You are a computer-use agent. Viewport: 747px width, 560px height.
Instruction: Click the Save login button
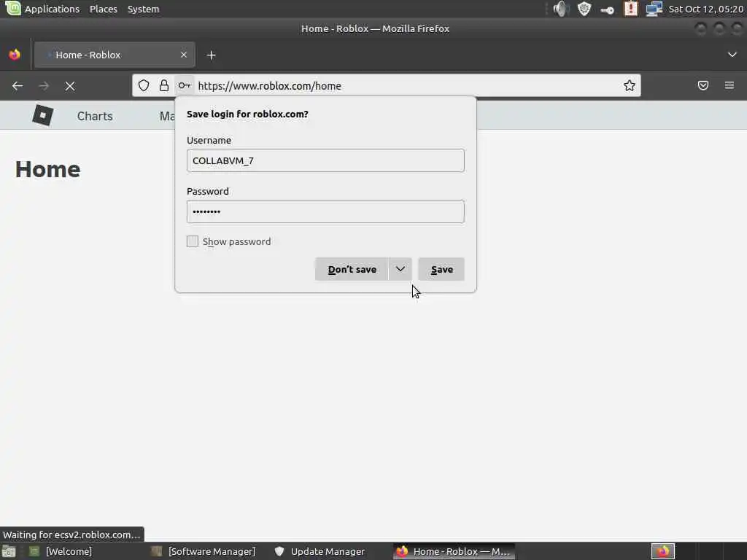441,269
